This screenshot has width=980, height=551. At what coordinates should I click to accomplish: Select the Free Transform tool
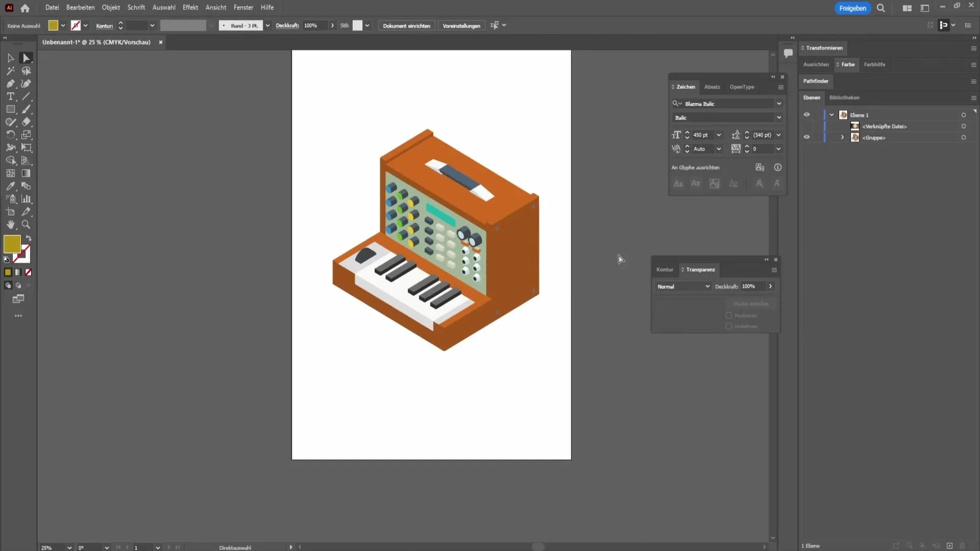[x=26, y=147]
